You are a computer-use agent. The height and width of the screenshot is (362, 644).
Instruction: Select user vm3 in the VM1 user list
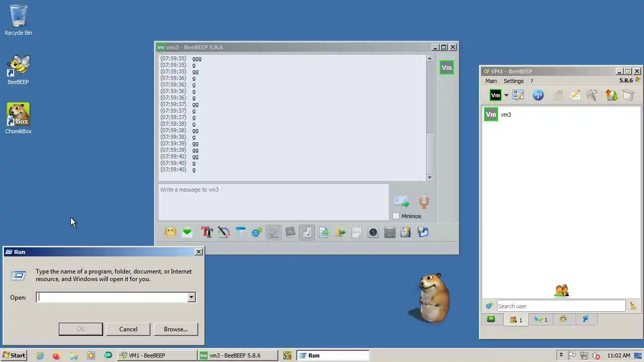click(x=561, y=115)
